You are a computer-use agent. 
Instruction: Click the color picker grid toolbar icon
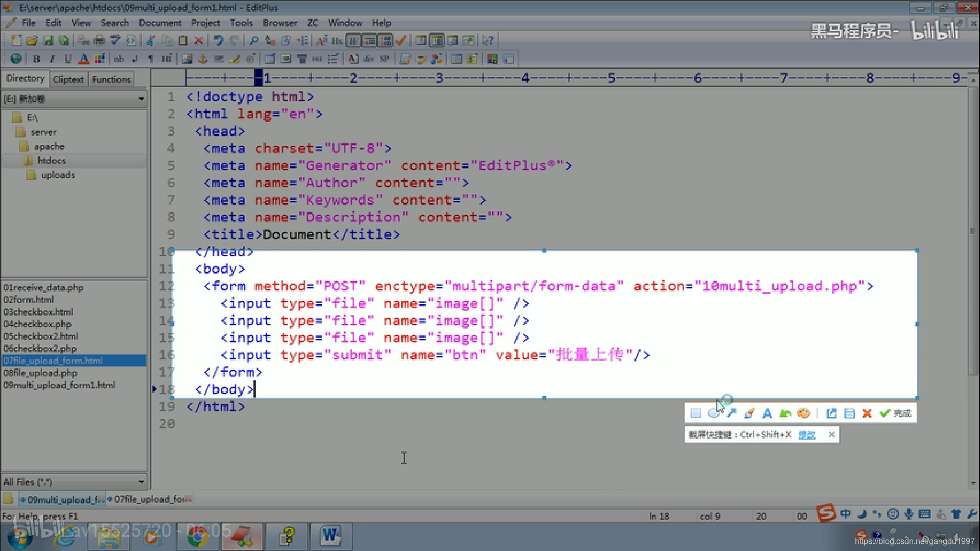tap(100, 59)
